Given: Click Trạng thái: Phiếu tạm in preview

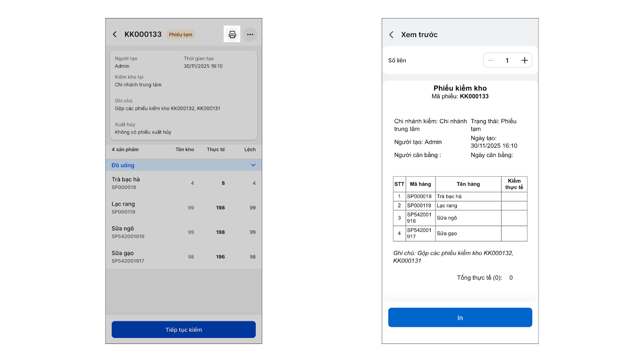Looking at the screenshot, I should (493, 125).
